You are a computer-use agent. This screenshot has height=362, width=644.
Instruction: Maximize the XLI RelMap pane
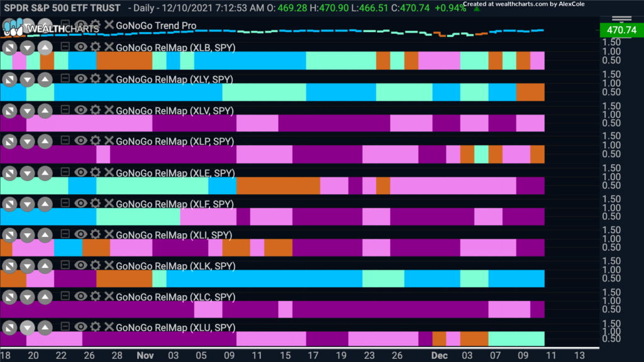click(x=9, y=235)
